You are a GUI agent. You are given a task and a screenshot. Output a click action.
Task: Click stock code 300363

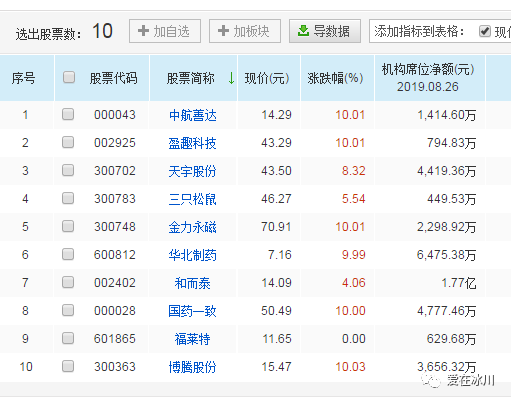point(115,367)
